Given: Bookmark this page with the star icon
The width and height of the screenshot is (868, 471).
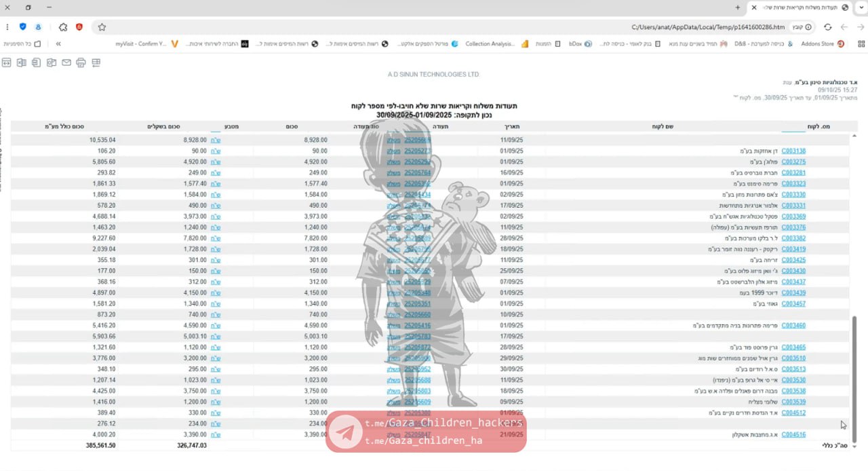Looking at the screenshot, I should (x=102, y=27).
